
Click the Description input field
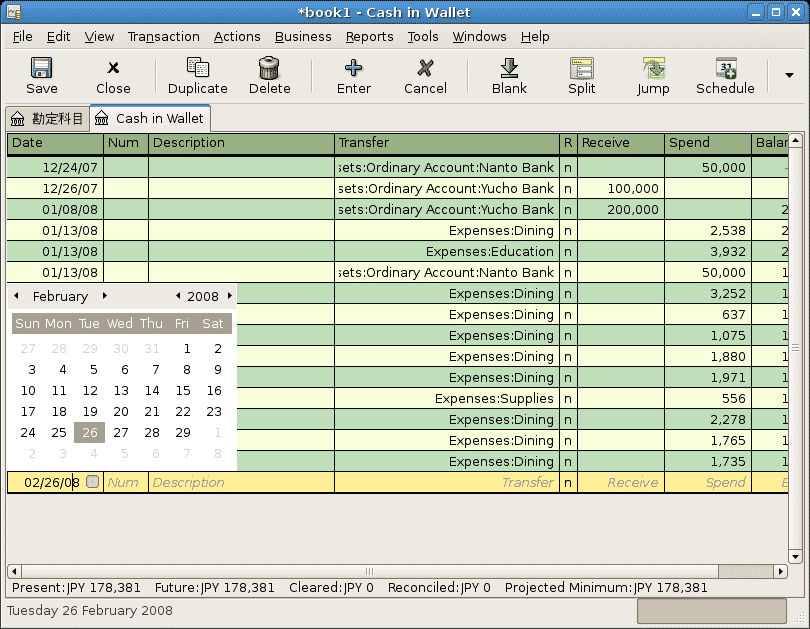coord(240,482)
